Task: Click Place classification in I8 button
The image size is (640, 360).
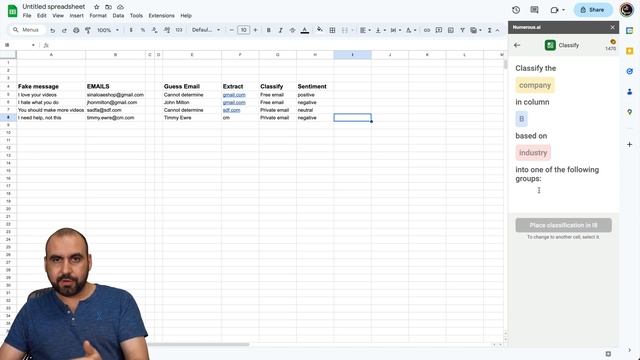Action: click(563, 225)
